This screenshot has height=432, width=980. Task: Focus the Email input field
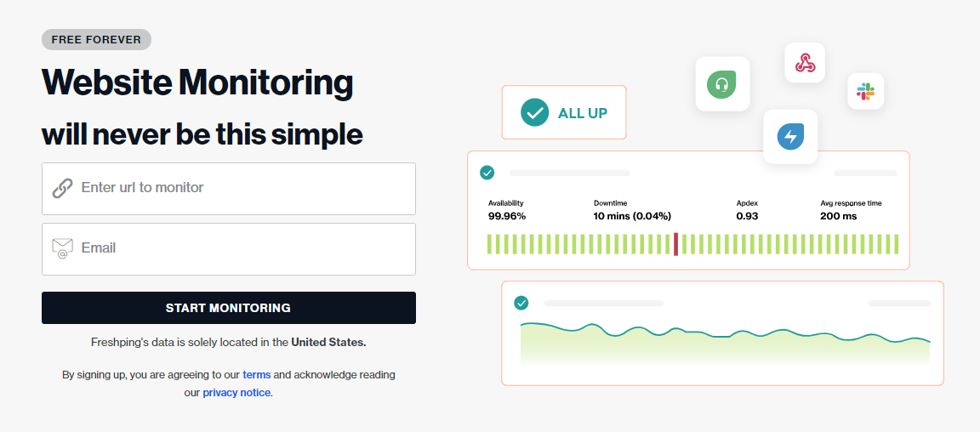click(x=242, y=248)
